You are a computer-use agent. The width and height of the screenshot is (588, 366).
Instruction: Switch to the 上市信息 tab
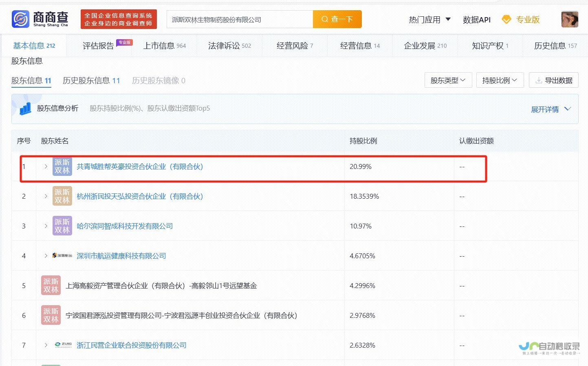click(x=164, y=46)
